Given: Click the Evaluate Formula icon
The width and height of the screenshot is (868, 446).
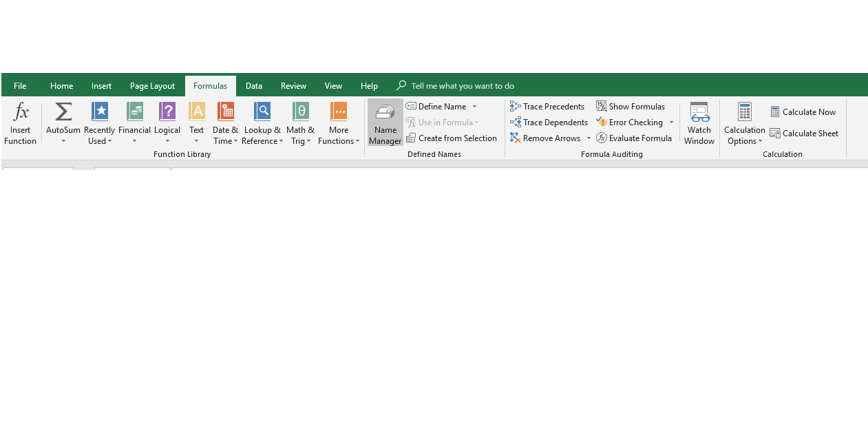Looking at the screenshot, I should (635, 138).
